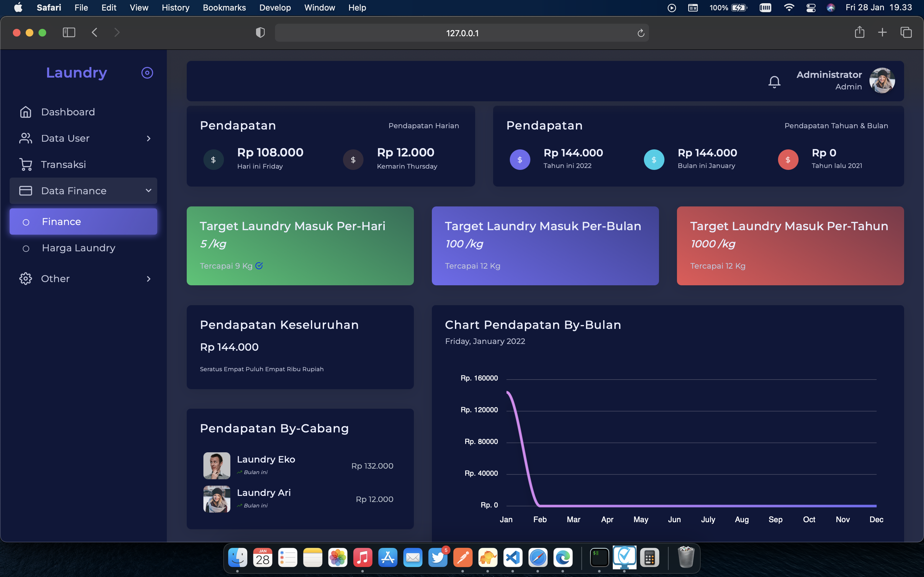This screenshot has height=577, width=924.
Task: Click the Share icon in Safari toolbar
Action: coord(859,32)
